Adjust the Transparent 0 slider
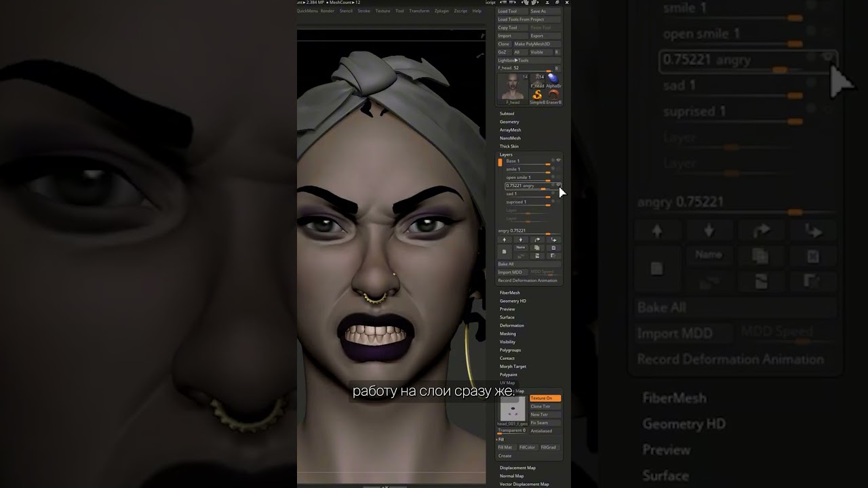 click(x=512, y=432)
